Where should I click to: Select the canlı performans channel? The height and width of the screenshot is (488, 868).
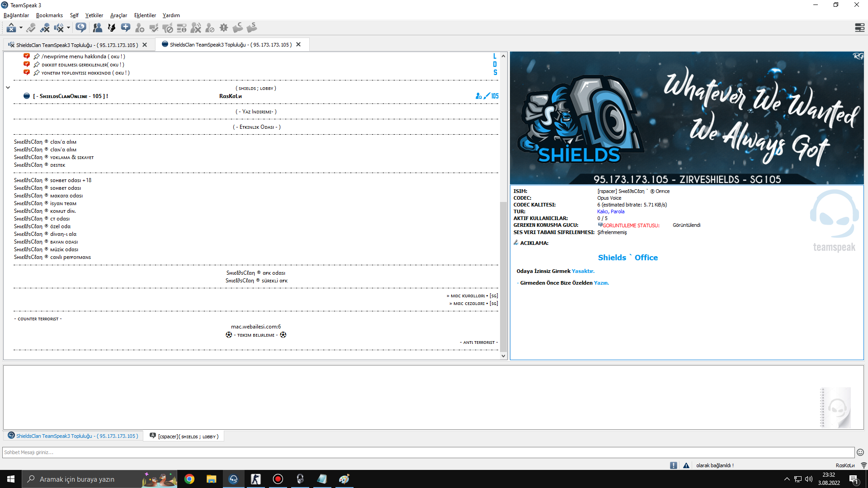(52, 257)
